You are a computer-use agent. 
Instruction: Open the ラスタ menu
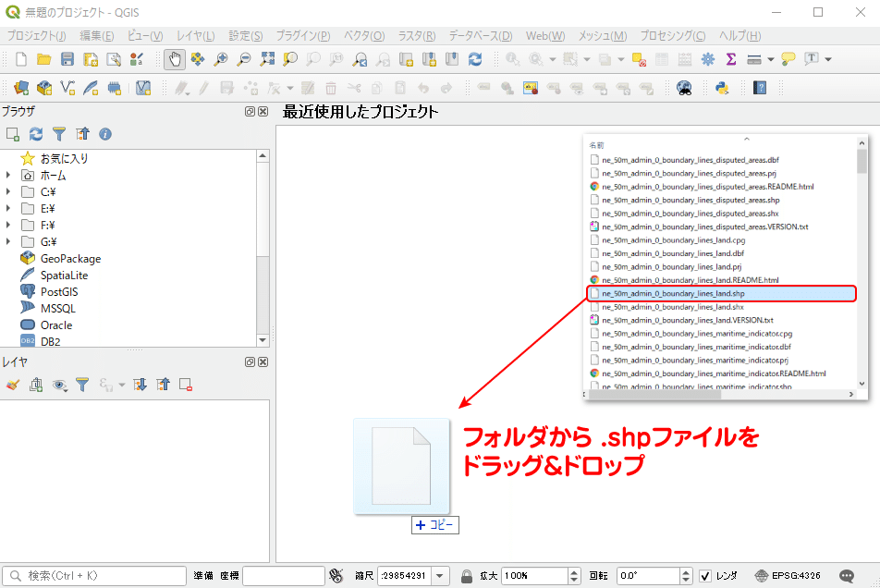click(x=416, y=36)
